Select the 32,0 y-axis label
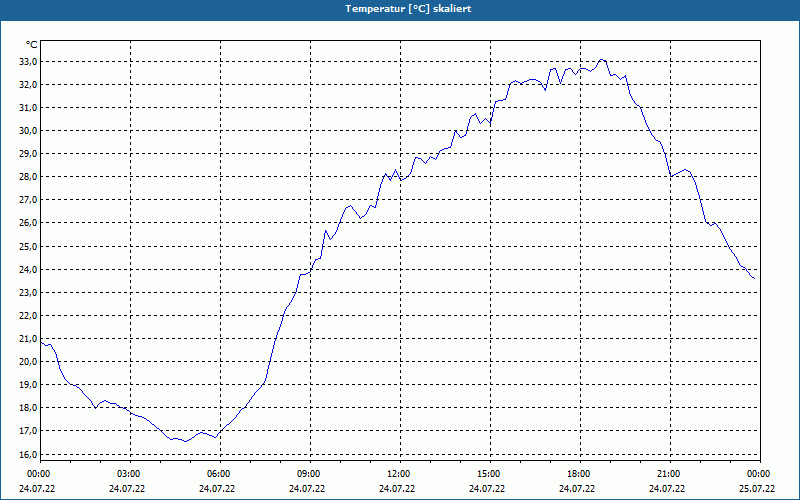 tap(28, 85)
